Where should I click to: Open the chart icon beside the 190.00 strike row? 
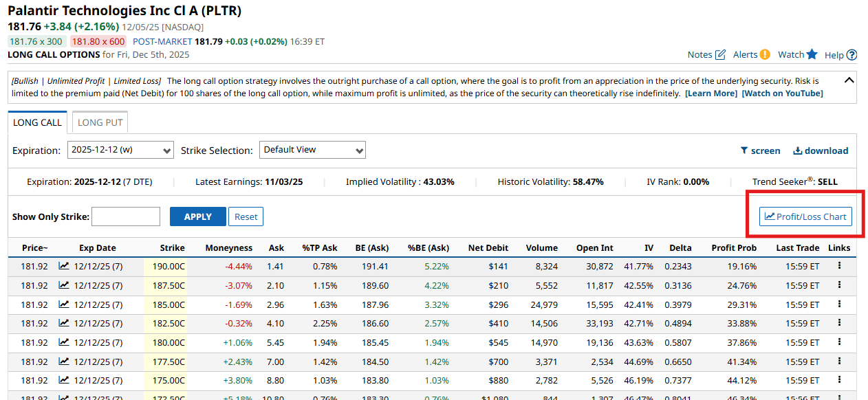pyautogui.click(x=64, y=265)
